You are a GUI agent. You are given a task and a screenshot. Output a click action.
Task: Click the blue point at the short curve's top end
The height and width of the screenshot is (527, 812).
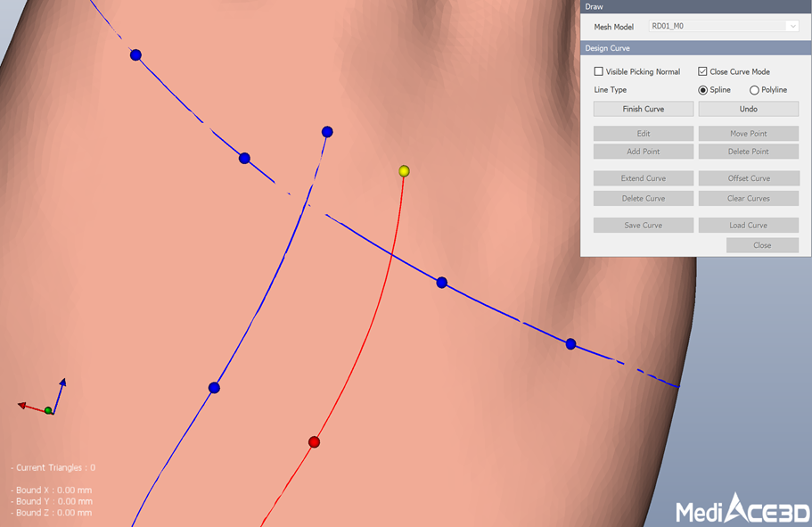click(327, 132)
